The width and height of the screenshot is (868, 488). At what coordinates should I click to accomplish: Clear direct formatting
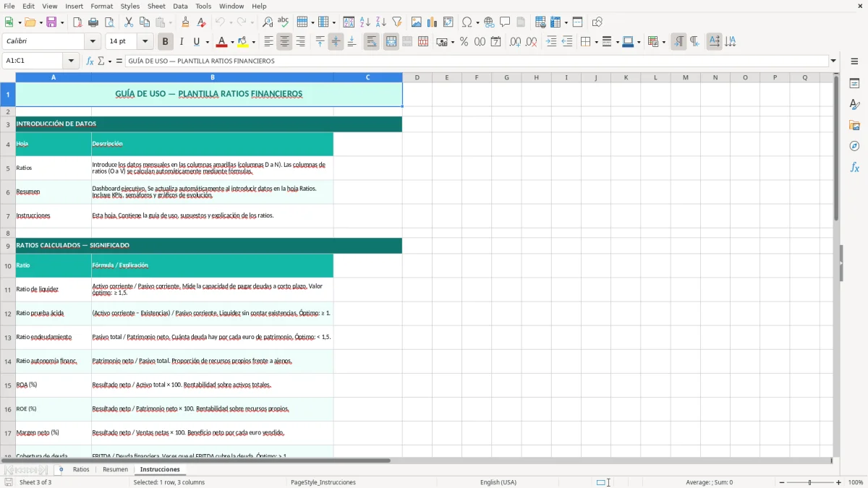(202, 22)
